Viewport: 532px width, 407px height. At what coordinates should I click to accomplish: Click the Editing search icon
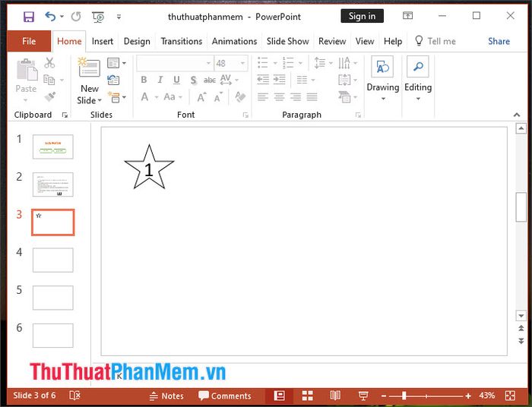click(417, 68)
